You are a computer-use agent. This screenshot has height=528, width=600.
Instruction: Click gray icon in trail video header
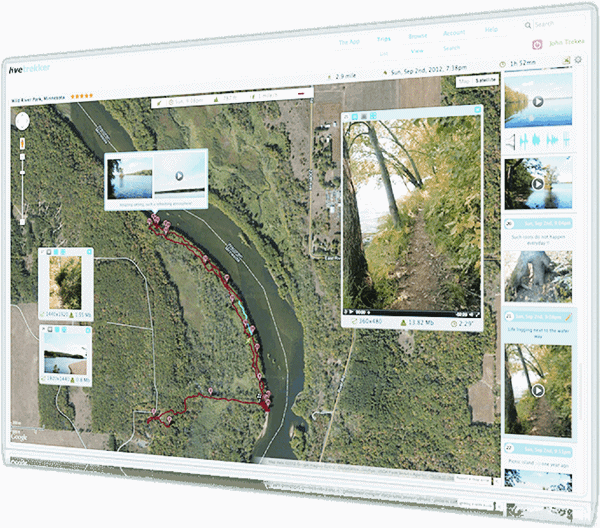pyautogui.click(x=364, y=116)
